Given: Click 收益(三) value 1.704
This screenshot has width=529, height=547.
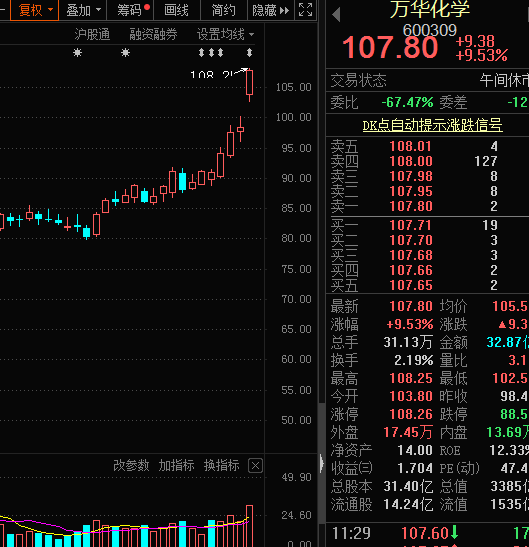Looking at the screenshot, I should [x=415, y=469].
